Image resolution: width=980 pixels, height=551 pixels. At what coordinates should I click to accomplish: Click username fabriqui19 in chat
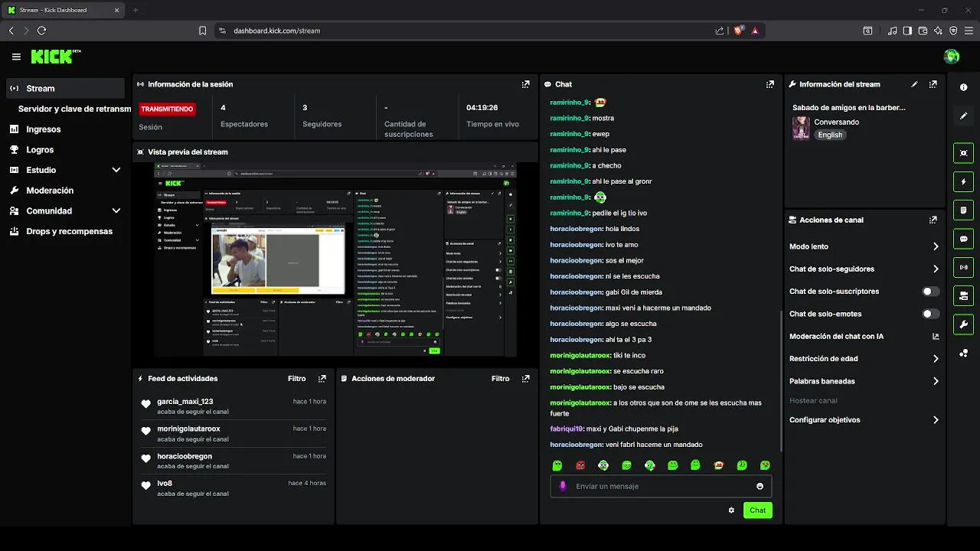[x=567, y=429]
